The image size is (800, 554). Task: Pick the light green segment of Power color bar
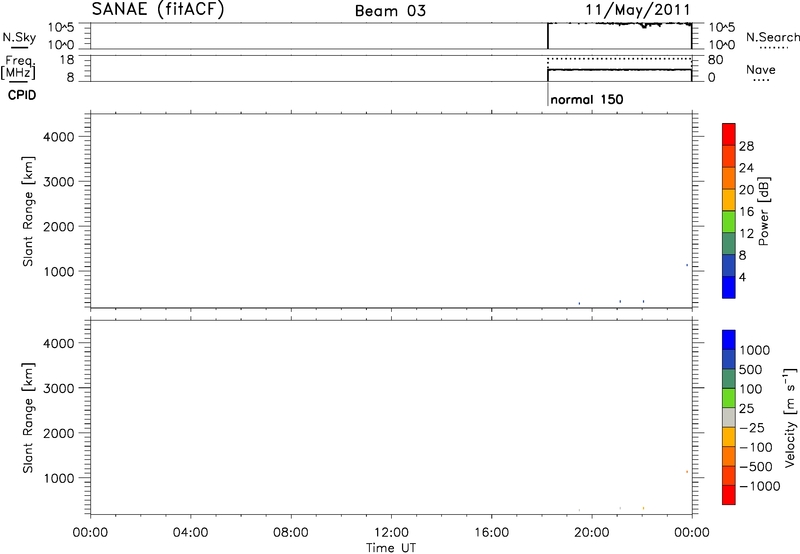729,221
